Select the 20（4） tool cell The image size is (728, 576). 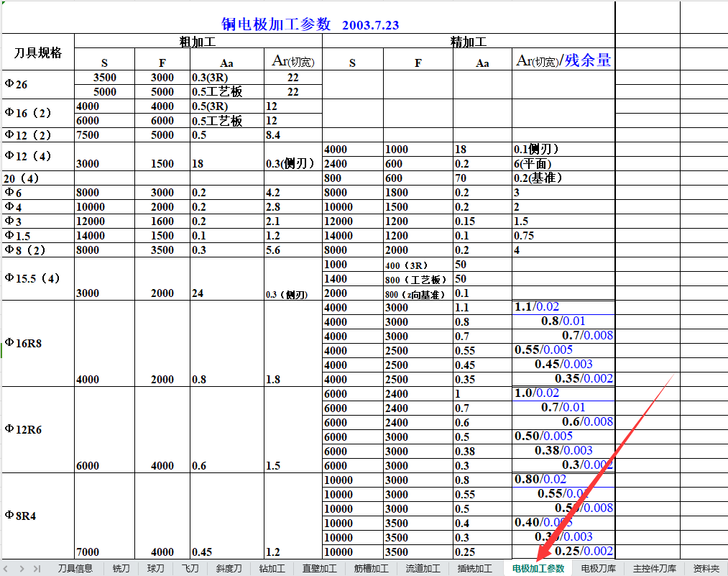[x=38, y=178]
